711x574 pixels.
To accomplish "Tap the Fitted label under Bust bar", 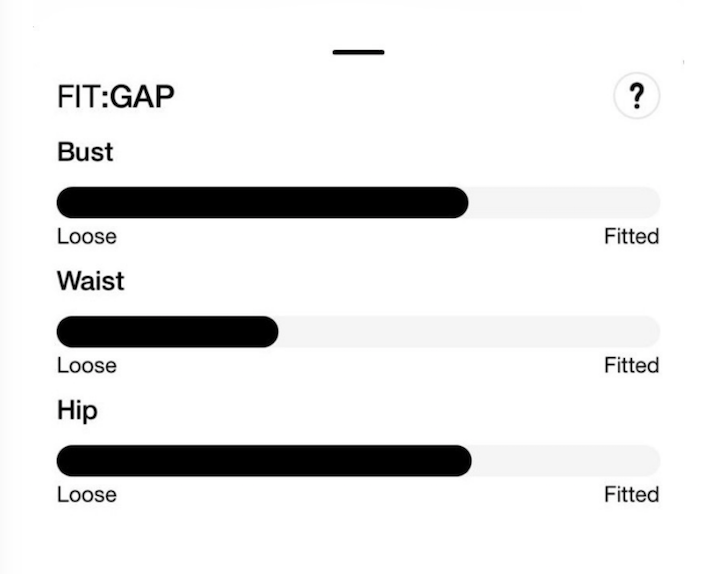I will point(631,237).
